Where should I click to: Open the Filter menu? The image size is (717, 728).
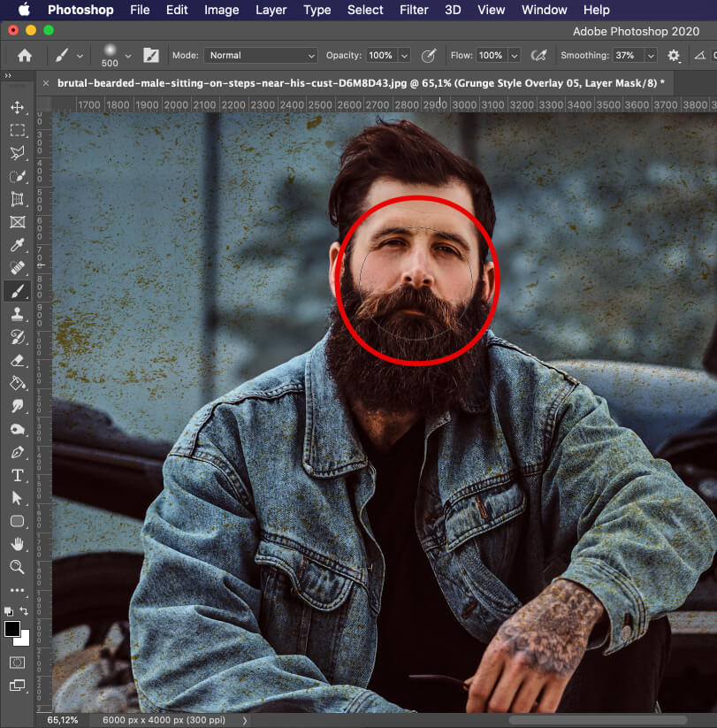point(414,10)
